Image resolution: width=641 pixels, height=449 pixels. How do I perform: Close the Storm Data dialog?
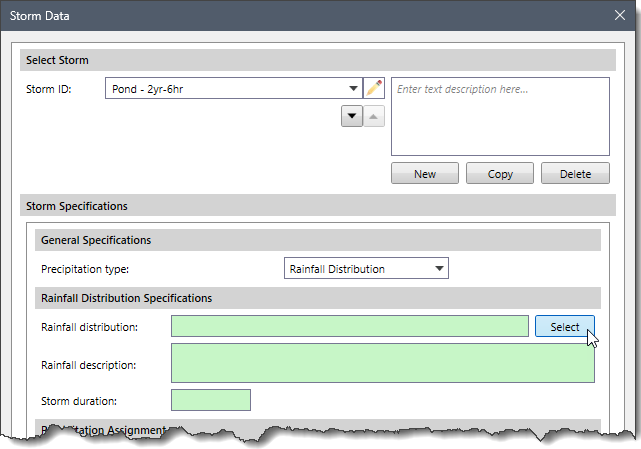pyautogui.click(x=620, y=16)
